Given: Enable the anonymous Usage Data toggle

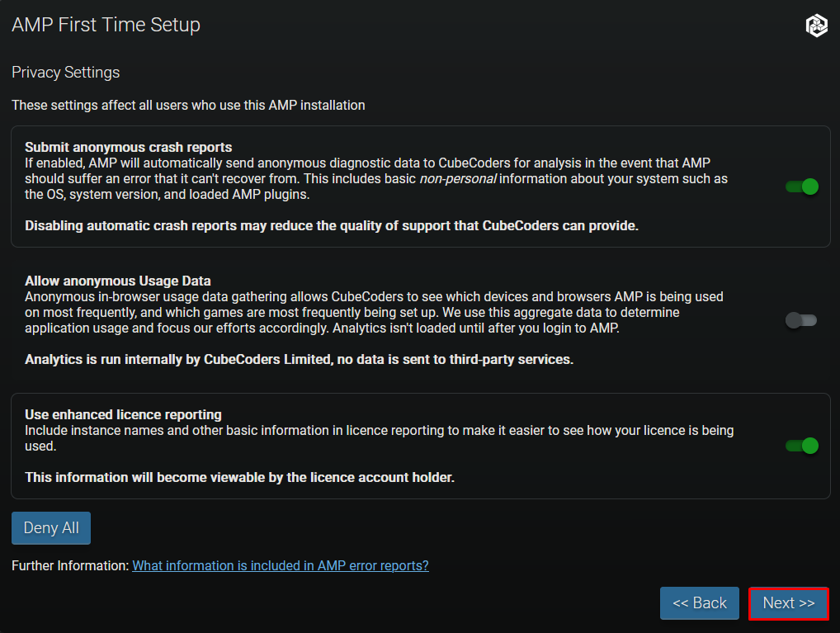Looking at the screenshot, I should [x=801, y=320].
